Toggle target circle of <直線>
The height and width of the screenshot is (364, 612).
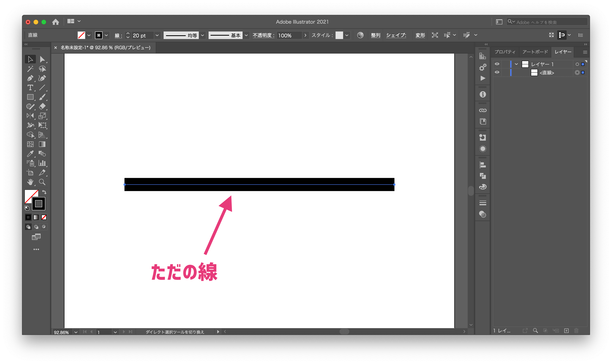(x=577, y=73)
